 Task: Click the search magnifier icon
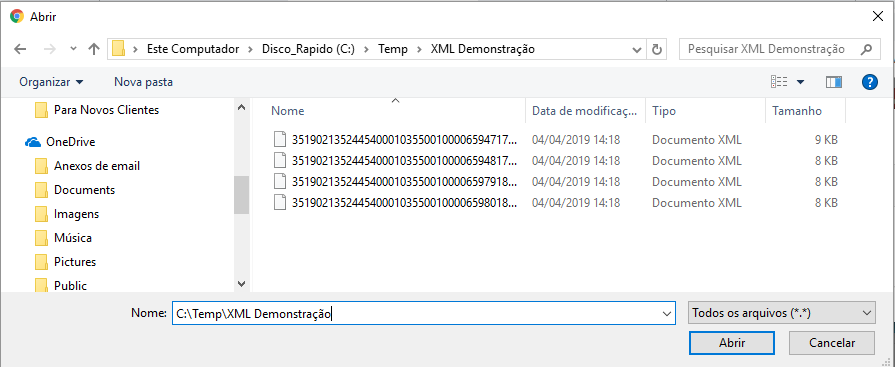point(866,49)
